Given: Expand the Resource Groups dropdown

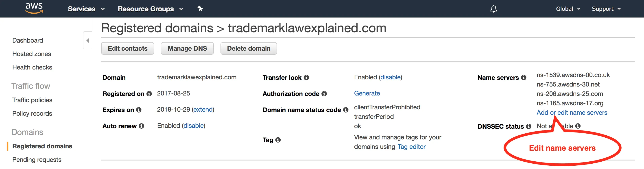Looking at the screenshot, I should (150, 9).
